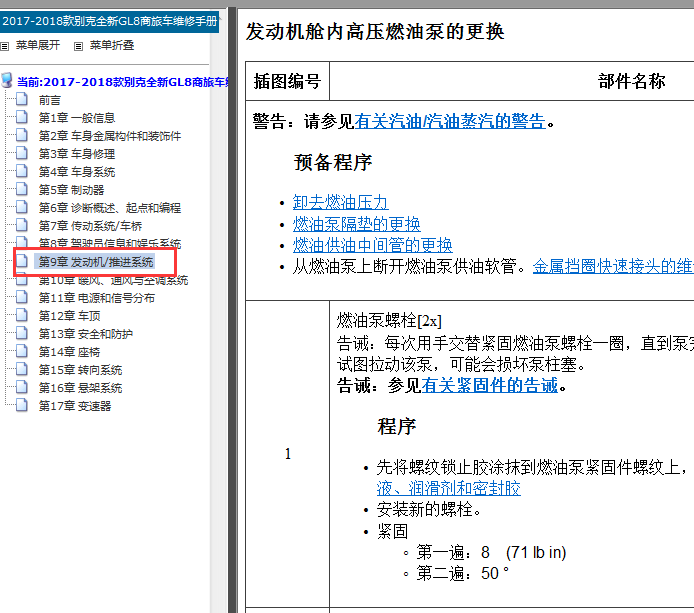The width and height of the screenshot is (694, 613).
Task: Click the 部件名称 table header
Action: (631, 81)
